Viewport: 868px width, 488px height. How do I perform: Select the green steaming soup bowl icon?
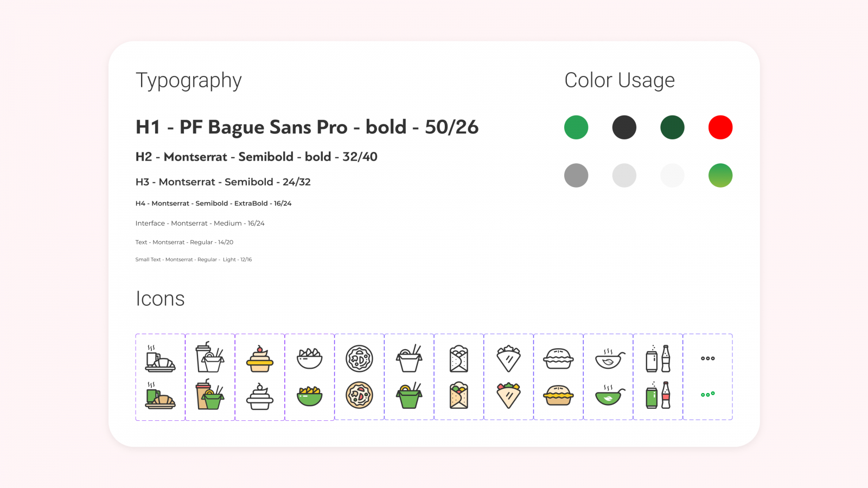(609, 395)
